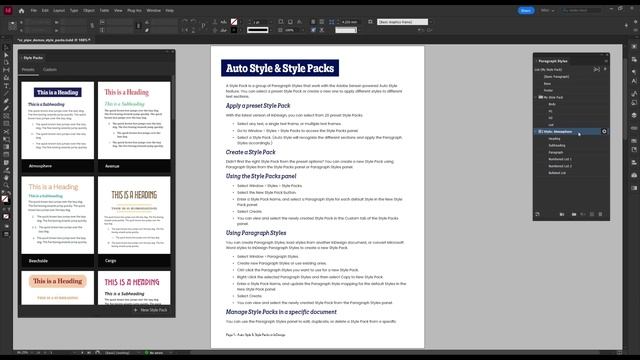
Task: Select the Scissors tool in the toolbox
Action: tap(6, 131)
